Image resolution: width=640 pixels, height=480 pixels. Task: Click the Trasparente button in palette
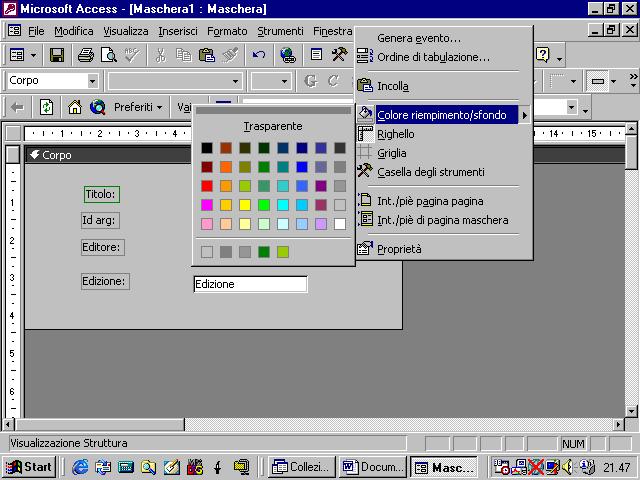click(273, 127)
